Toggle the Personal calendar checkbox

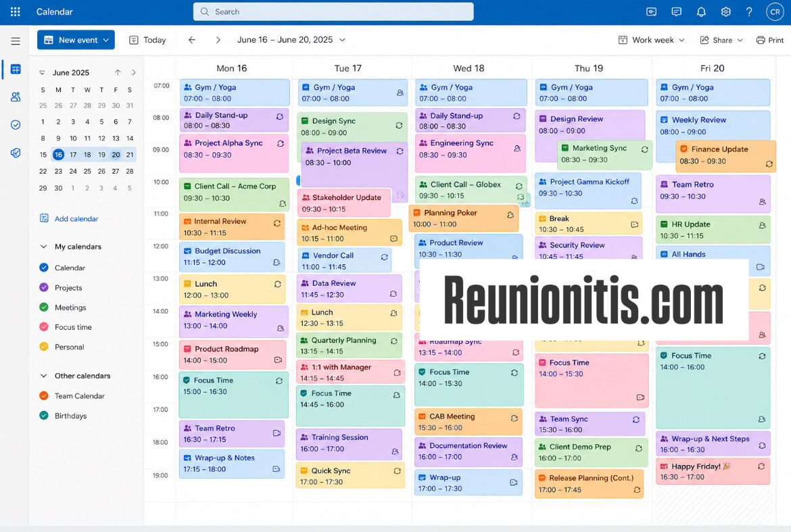click(x=44, y=346)
